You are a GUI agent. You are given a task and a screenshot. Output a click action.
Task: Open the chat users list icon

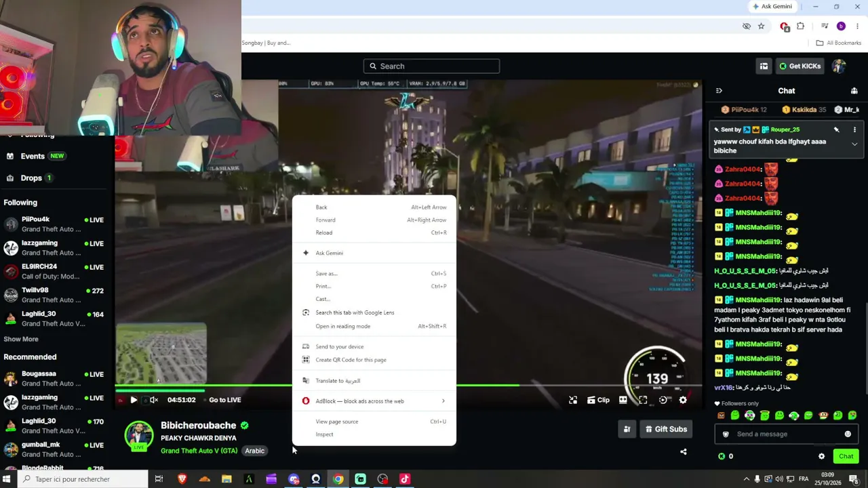(x=854, y=91)
